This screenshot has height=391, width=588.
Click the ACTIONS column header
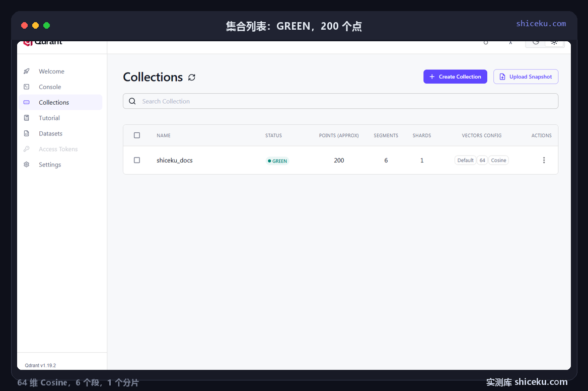tap(542, 135)
